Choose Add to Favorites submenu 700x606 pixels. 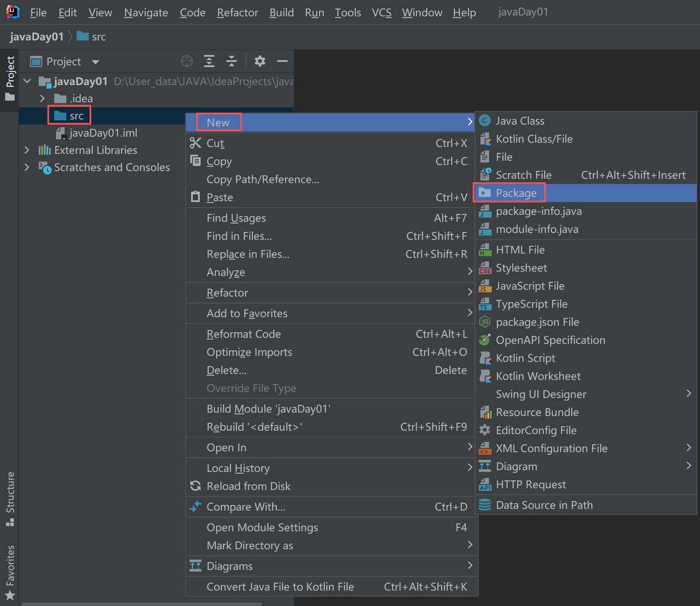coord(331,314)
